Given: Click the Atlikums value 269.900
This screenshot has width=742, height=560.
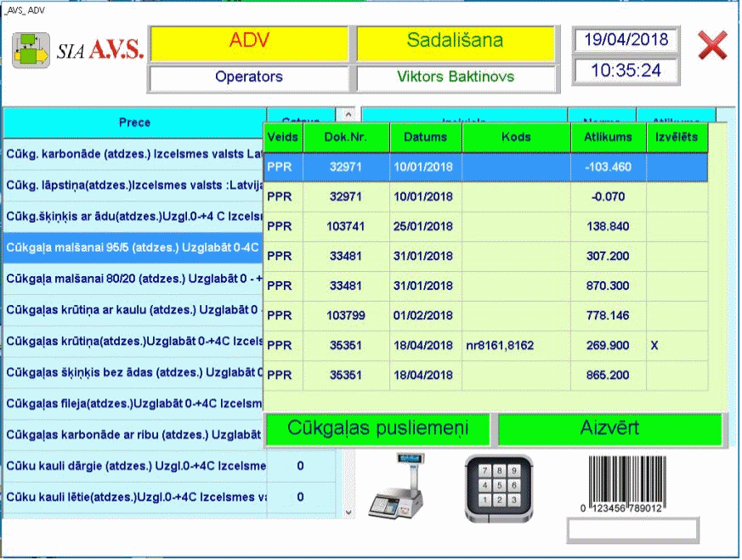Looking at the screenshot, I should pyautogui.click(x=608, y=346).
